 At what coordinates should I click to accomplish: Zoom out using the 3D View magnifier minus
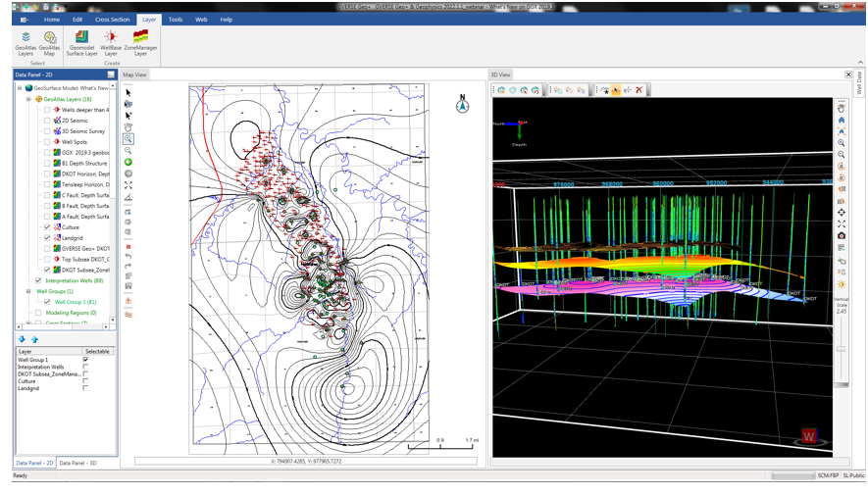pyautogui.click(x=842, y=155)
